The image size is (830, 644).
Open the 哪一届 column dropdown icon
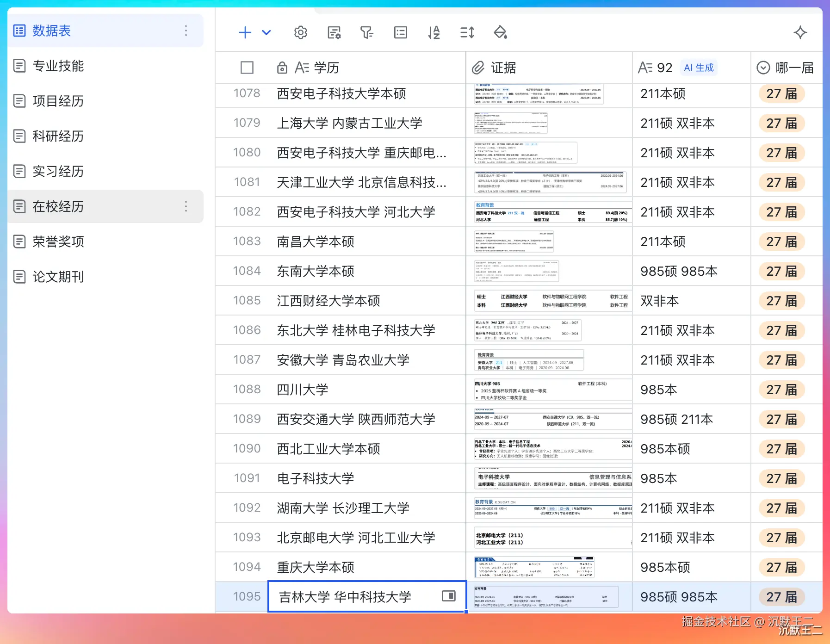tap(763, 68)
